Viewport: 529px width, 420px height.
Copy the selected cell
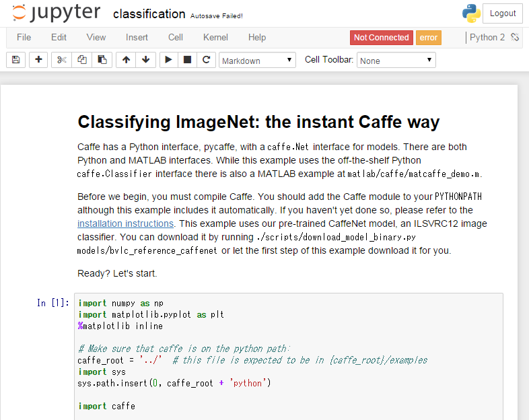pos(81,60)
